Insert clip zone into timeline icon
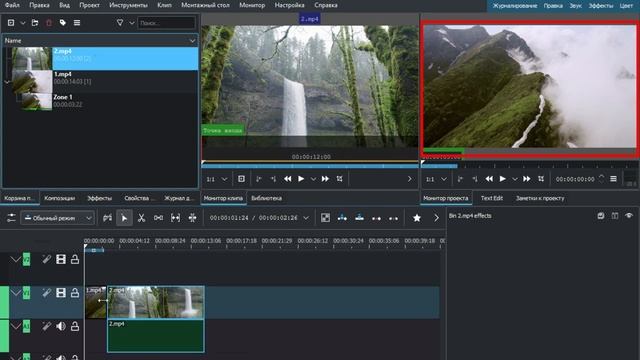The image size is (640, 360). 342,218
